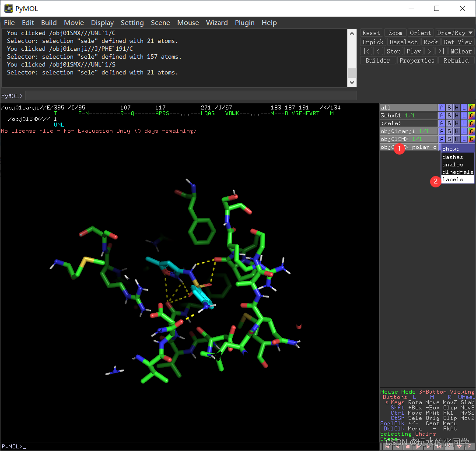Choose angles in the Show menu

(458, 165)
